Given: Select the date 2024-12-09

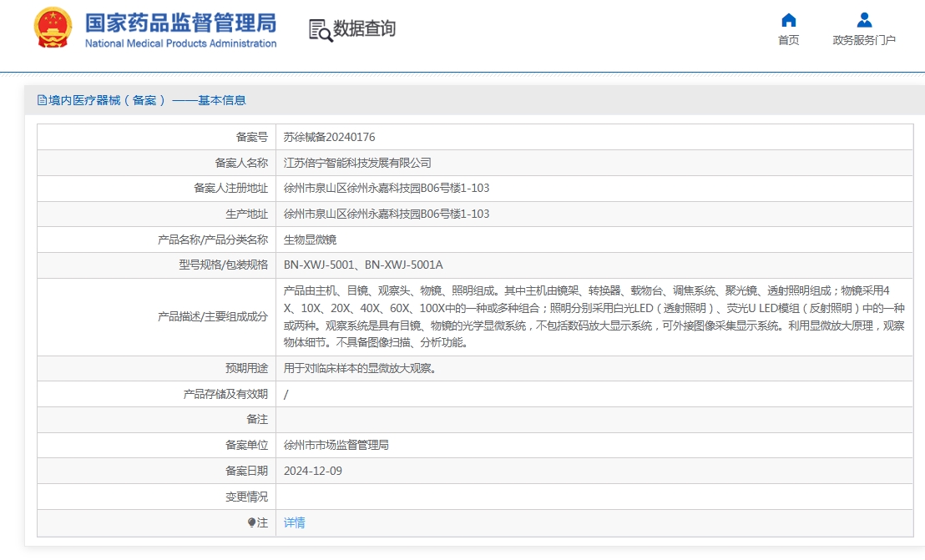Looking at the screenshot, I should point(313,471).
